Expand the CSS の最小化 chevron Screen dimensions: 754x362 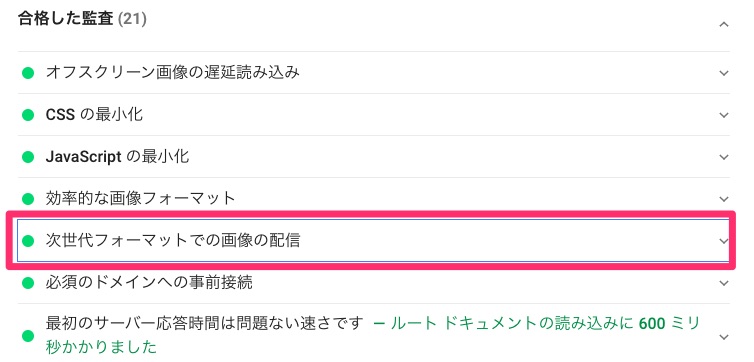pyautogui.click(x=724, y=115)
